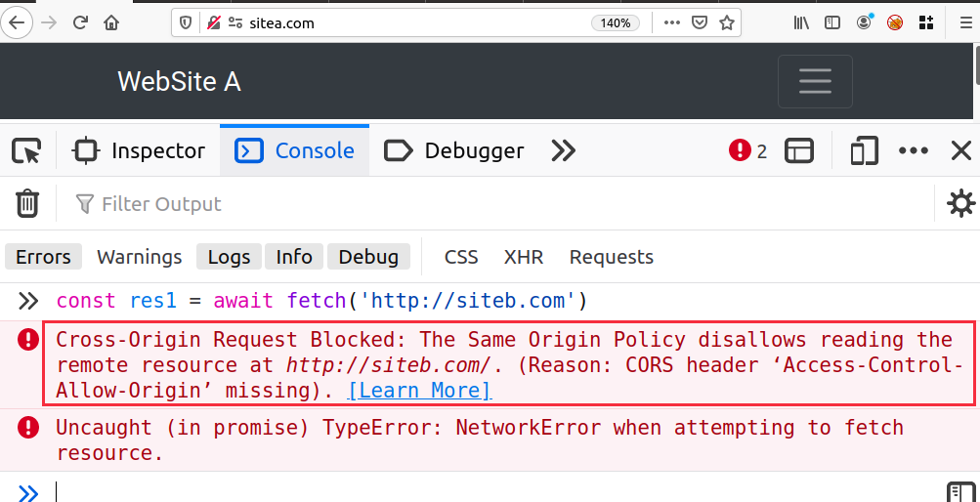Open the Learn More link
This screenshot has height=502, width=980.
tap(419, 391)
